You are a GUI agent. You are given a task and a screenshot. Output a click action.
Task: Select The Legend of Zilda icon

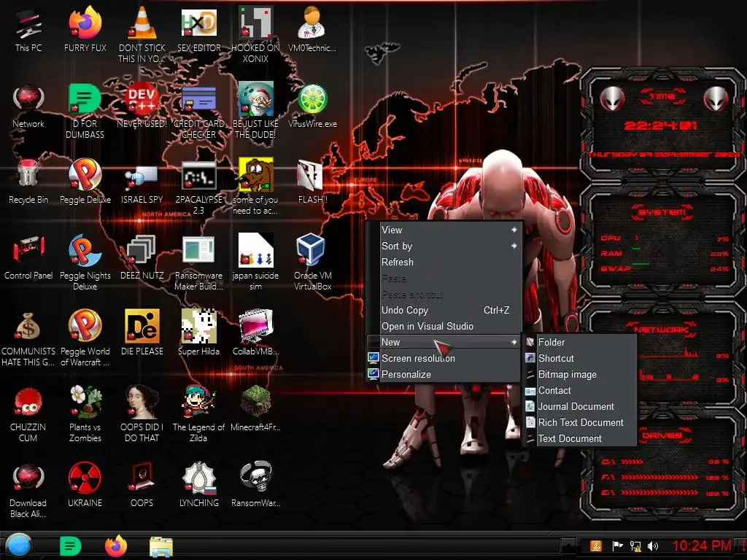(198, 413)
